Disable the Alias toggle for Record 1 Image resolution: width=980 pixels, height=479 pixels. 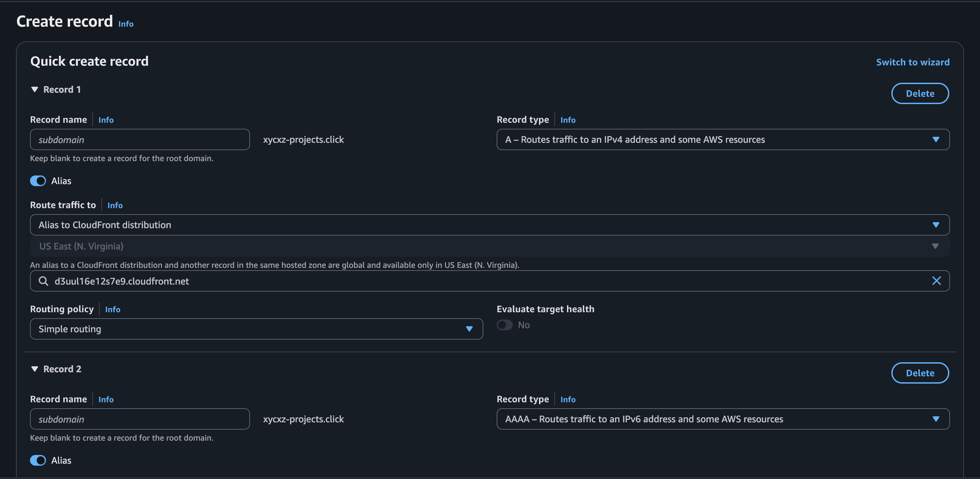point(38,181)
